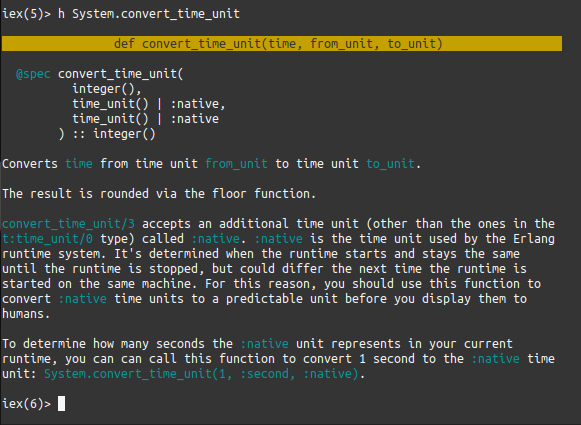Viewport: 581px width, 425px height.
Task: Click the first :native in the spec
Action: click(x=194, y=104)
